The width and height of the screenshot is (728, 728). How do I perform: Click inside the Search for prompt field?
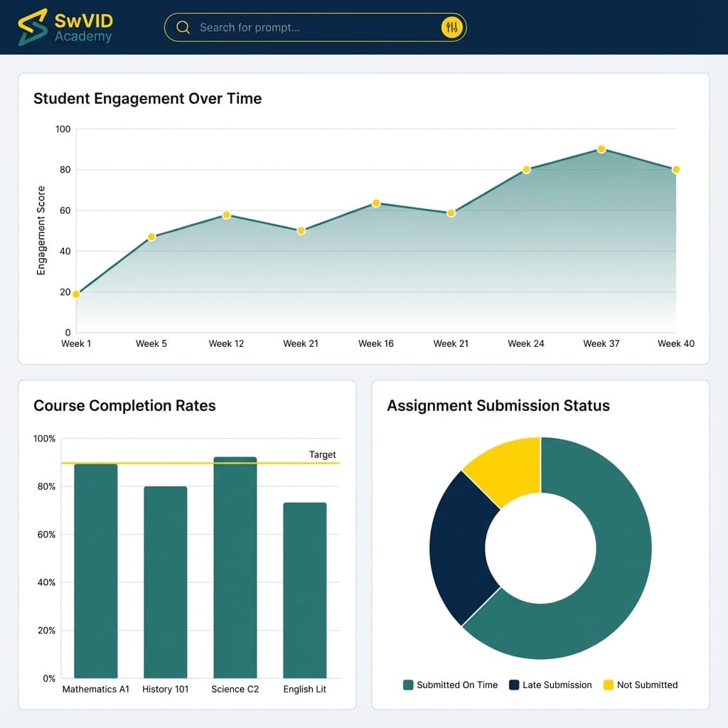pos(299,27)
